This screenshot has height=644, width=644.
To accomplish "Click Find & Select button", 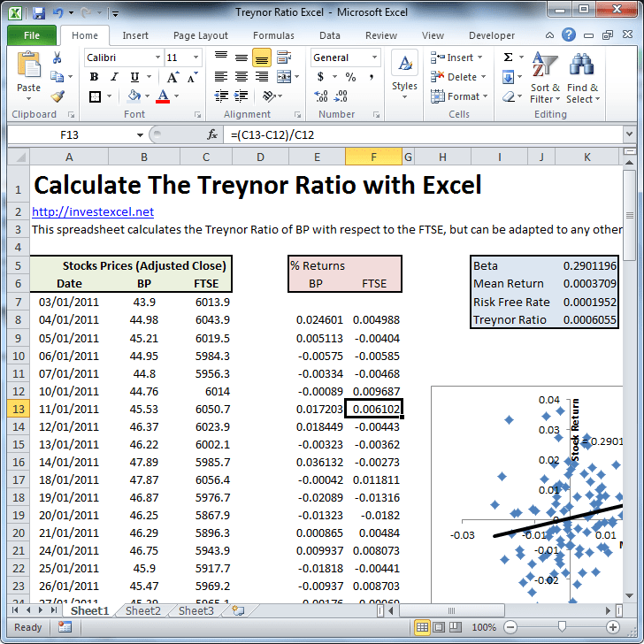I will [x=583, y=78].
